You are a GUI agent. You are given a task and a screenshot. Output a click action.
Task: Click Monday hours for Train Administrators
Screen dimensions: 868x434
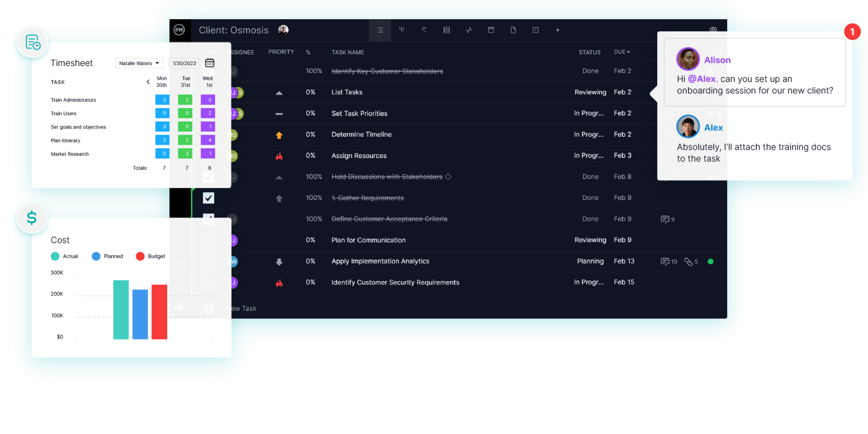162,100
